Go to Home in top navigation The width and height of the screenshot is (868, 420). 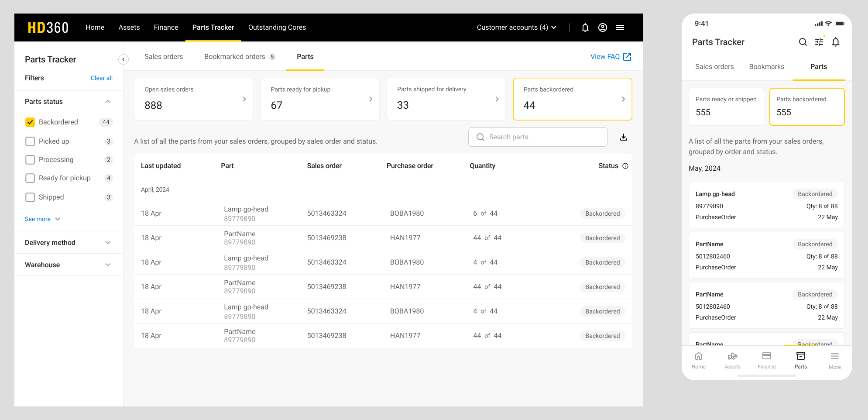coord(95,28)
